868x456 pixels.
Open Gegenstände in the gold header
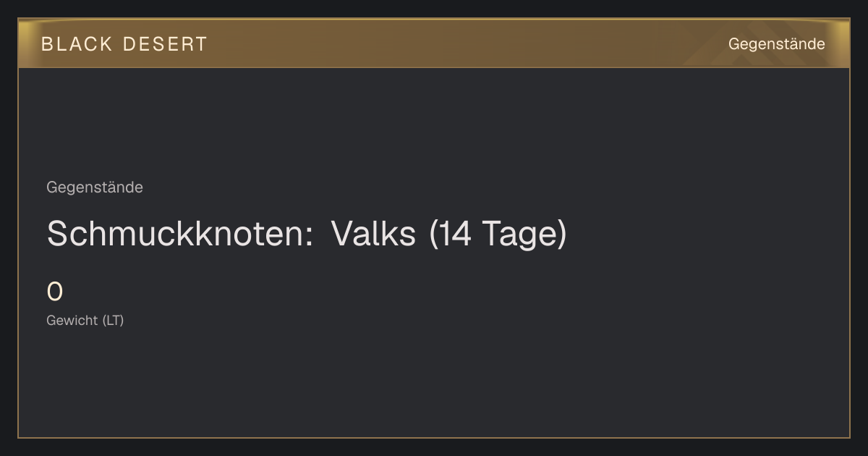[776, 44]
